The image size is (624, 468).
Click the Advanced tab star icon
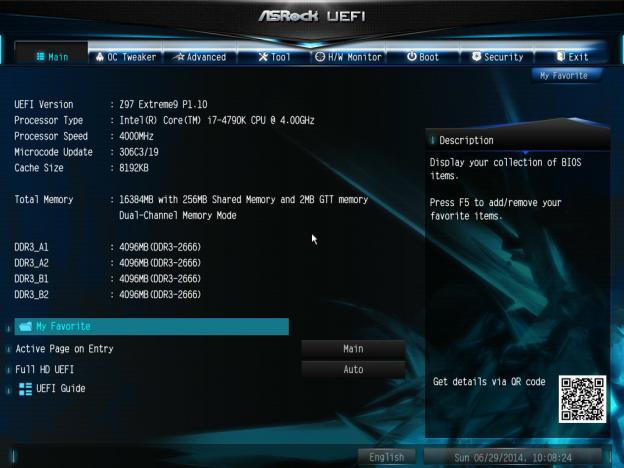pos(180,57)
